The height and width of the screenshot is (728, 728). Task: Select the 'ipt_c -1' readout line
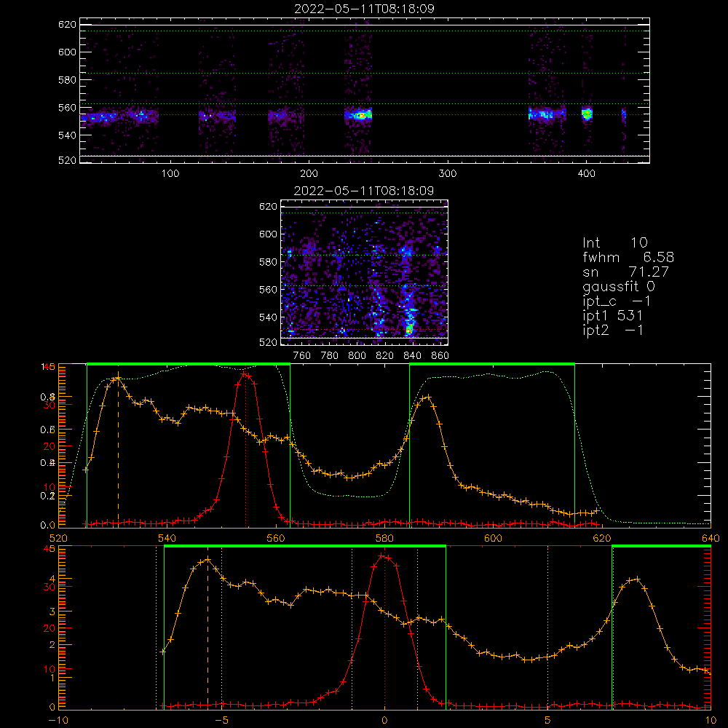pyautogui.click(x=617, y=301)
